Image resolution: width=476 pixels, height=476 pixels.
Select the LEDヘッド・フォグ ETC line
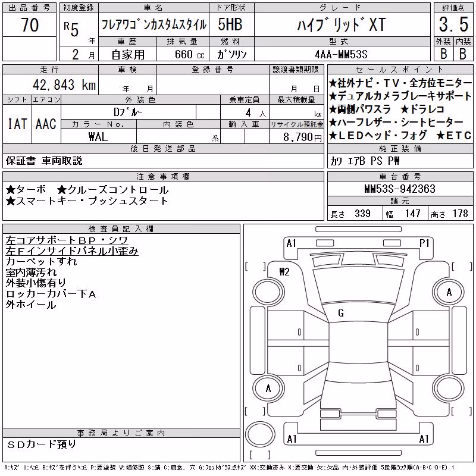[x=400, y=135]
